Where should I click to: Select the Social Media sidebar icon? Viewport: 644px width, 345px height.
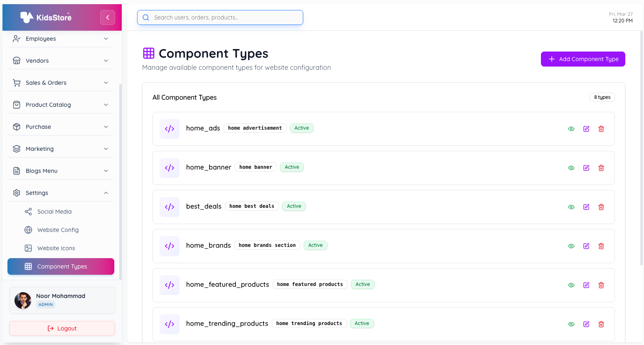click(x=29, y=212)
